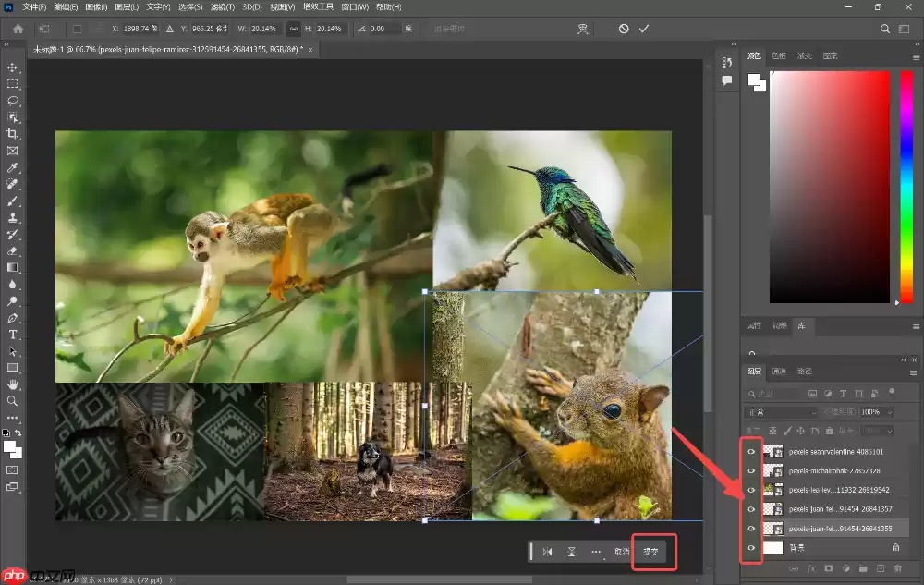The height and width of the screenshot is (585, 924).
Task: Hide the pexels-seanvalentine 4085101 layer
Action: tap(751, 451)
